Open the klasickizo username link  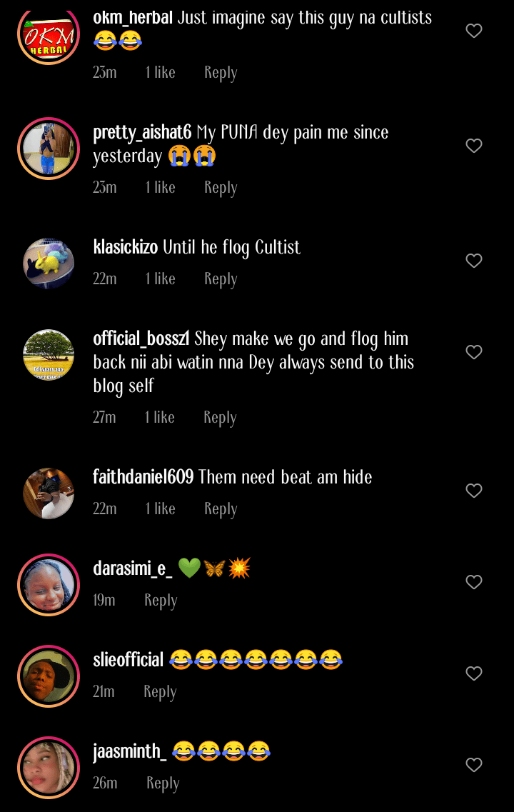tap(125, 248)
